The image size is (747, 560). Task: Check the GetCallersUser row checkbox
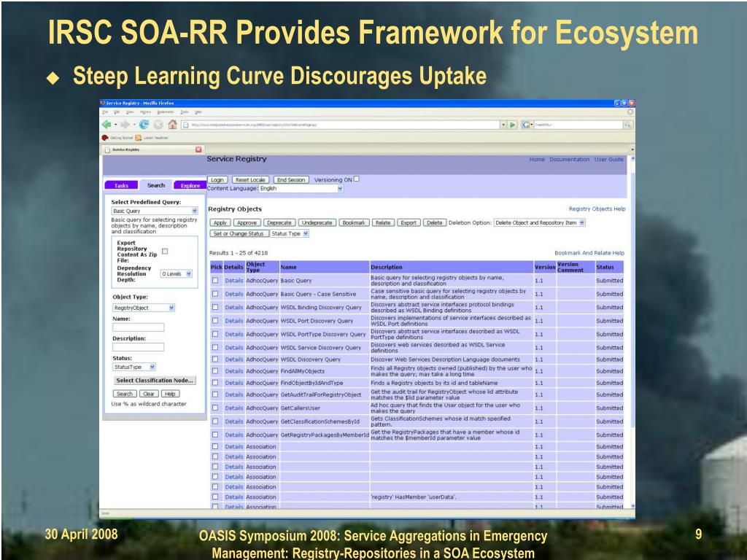point(215,408)
